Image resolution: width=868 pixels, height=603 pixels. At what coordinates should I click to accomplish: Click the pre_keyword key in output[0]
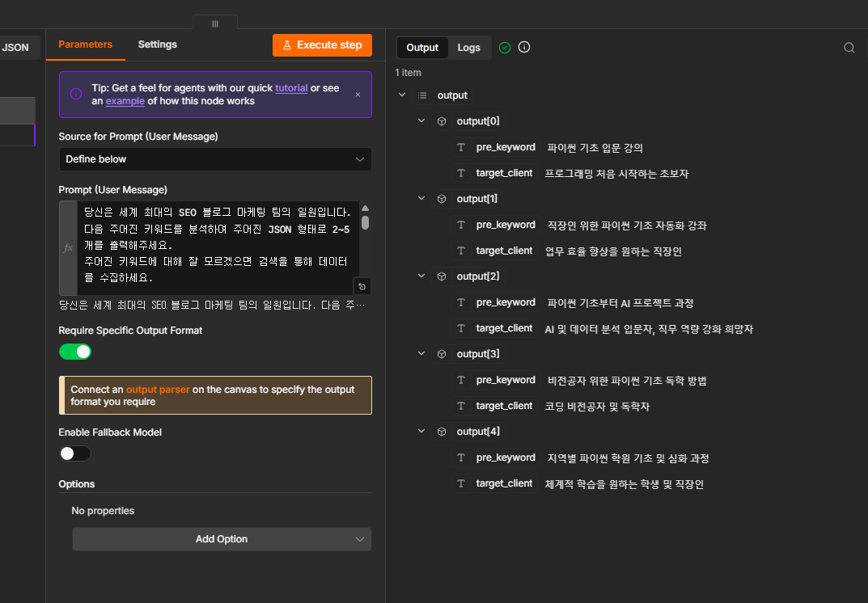(506, 147)
